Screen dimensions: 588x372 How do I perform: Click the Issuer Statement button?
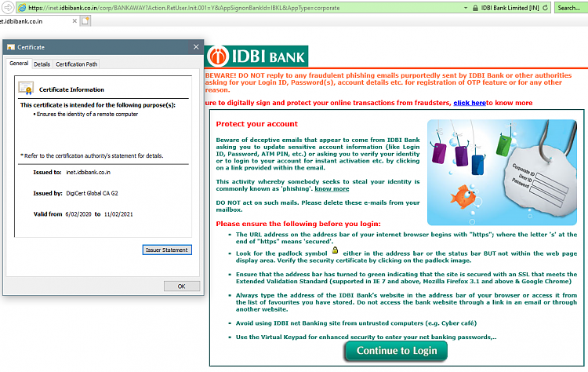(x=167, y=250)
